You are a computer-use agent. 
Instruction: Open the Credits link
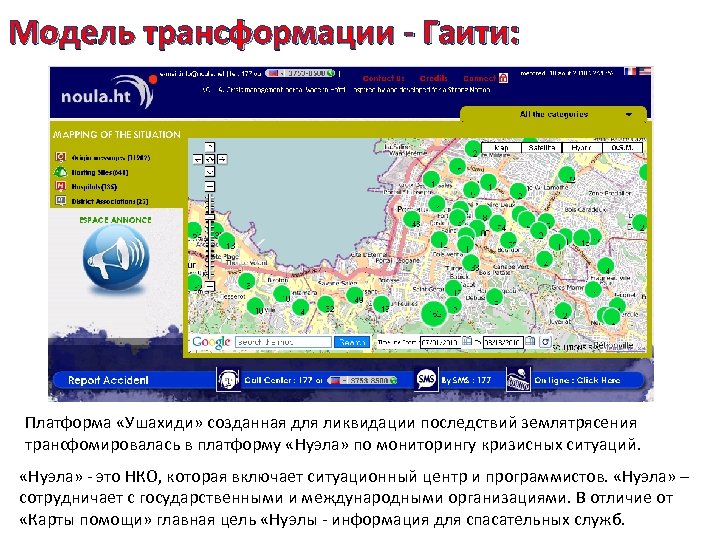pos(433,78)
